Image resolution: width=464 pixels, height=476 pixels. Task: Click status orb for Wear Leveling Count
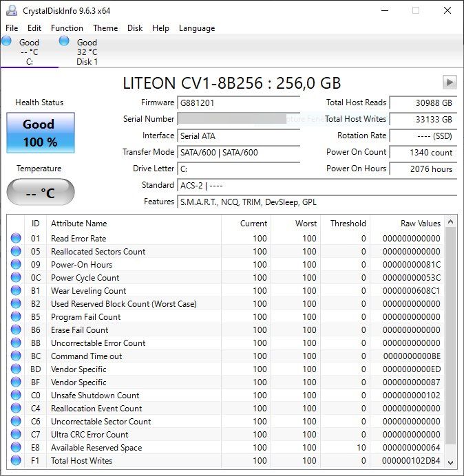[x=16, y=290]
